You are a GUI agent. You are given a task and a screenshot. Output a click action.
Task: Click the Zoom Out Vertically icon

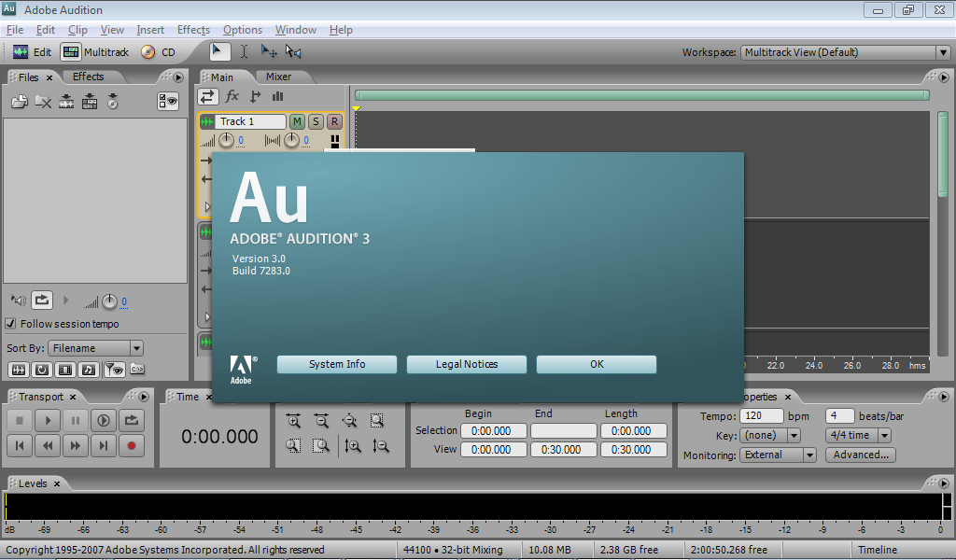pos(381,446)
